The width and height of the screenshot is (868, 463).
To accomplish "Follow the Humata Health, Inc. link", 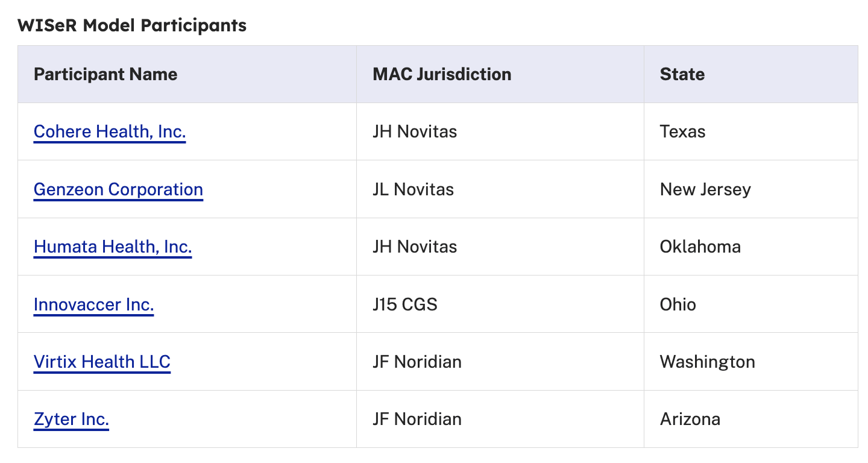I will coord(113,247).
